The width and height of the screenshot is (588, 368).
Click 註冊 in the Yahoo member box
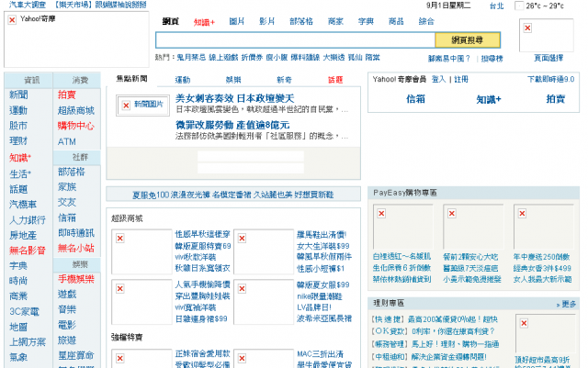click(x=461, y=79)
